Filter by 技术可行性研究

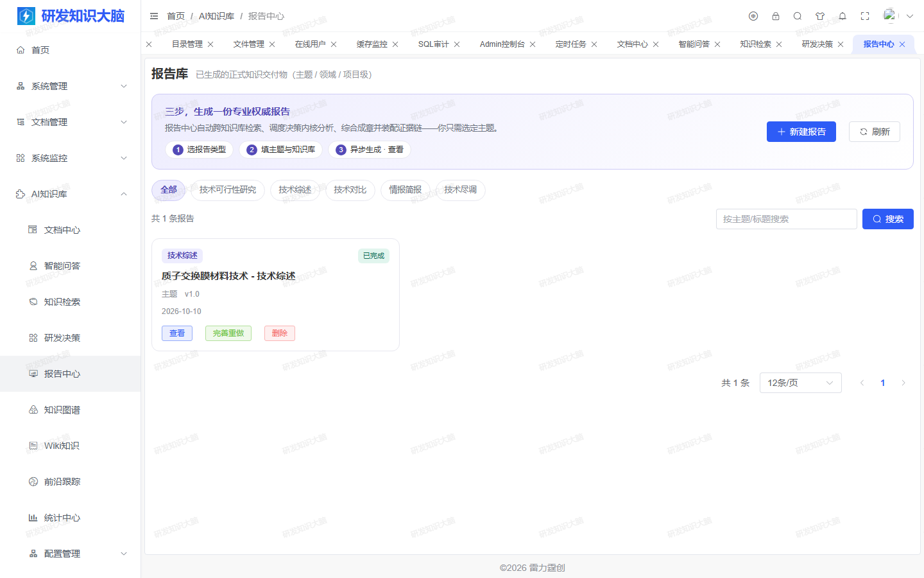click(227, 190)
